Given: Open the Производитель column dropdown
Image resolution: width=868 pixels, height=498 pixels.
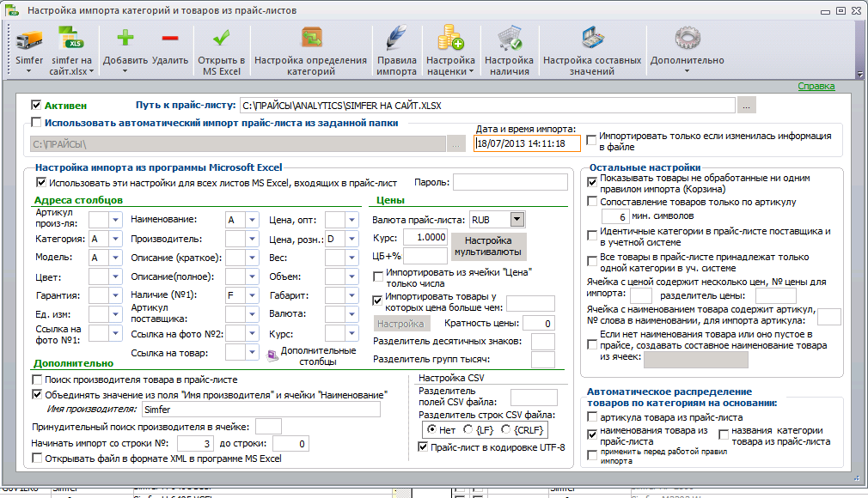Looking at the screenshot, I should (252, 239).
